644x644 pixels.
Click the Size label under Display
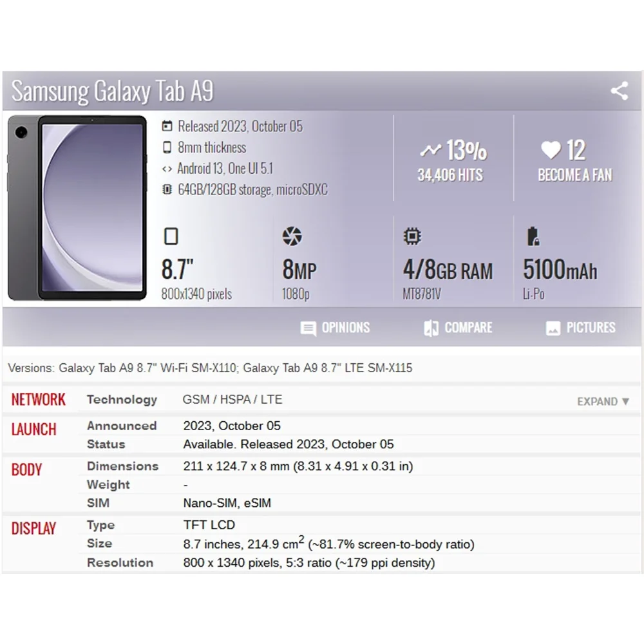pyautogui.click(x=99, y=544)
